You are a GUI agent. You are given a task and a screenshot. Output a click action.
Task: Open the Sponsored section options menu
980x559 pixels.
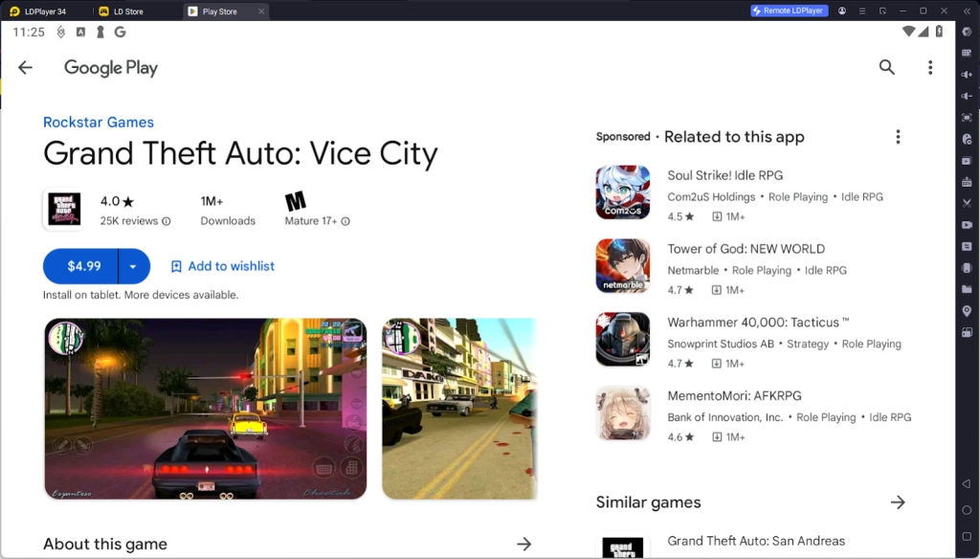(898, 136)
